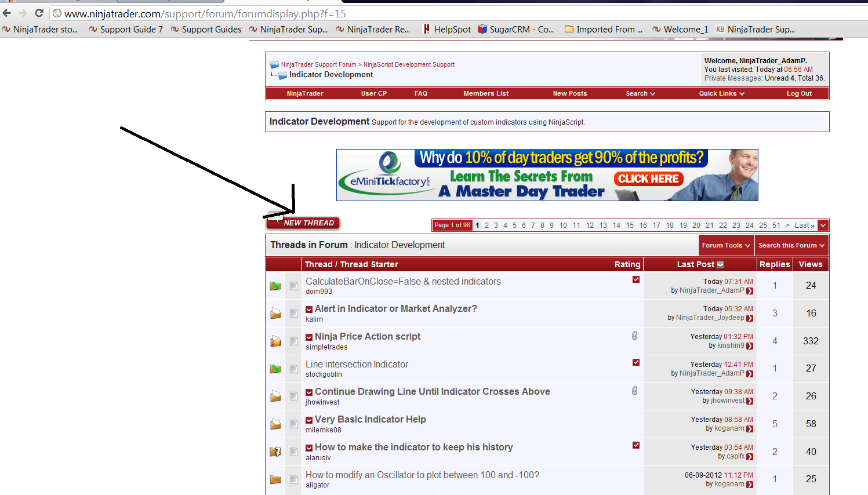Sort threads by Last Post column
The image size is (868, 495).
(695, 264)
